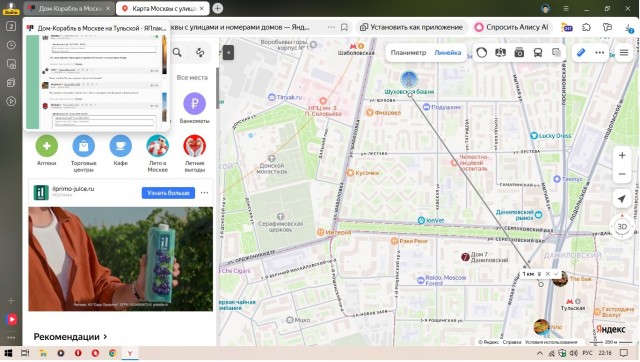Open the Банкоматы category
640x362 pixels.
194,108
